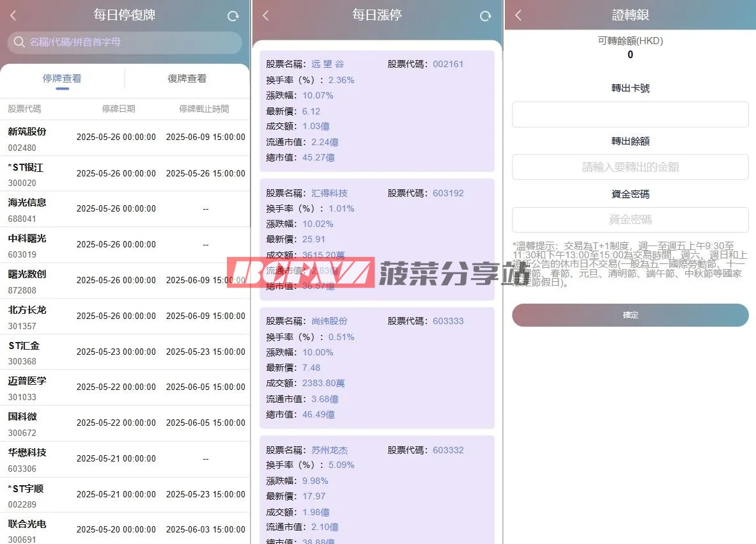756x544 pixels.
Task: Open the 尚纬股份 limit-up stock card
Action: click(377, 368)
